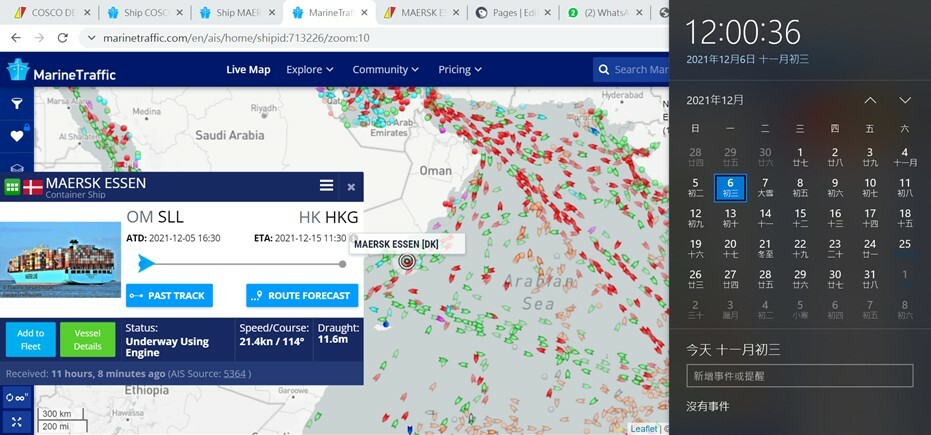Click the PAST TRACK button
Viewport: 931px width, 435px height.
pos(169,295)
